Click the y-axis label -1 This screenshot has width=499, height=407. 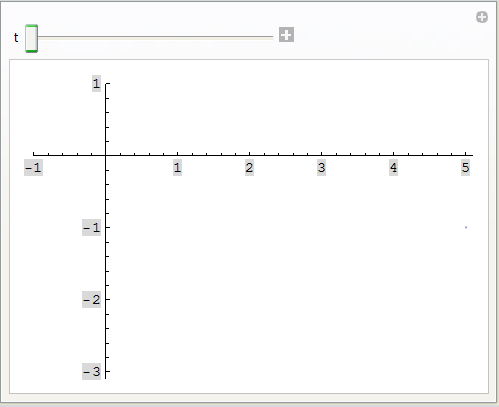(x=91, y=228)
